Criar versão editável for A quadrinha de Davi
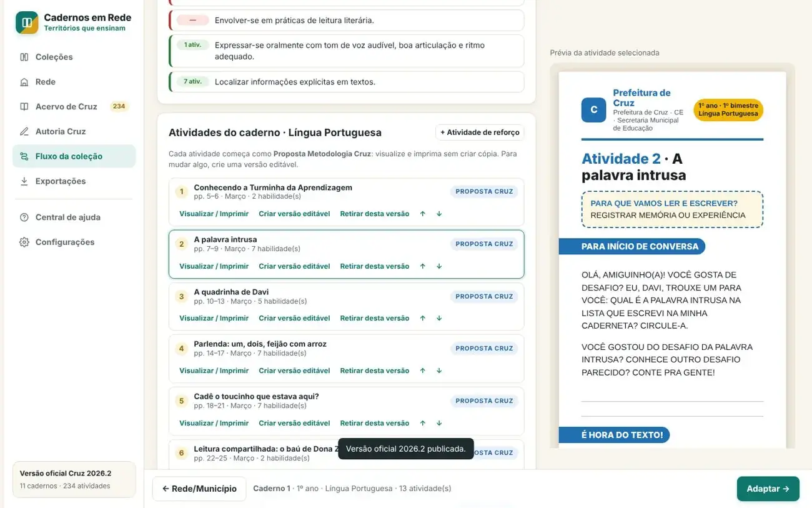Image resolution: width=812 pixels, height=508 pixels. click(294, 318)
